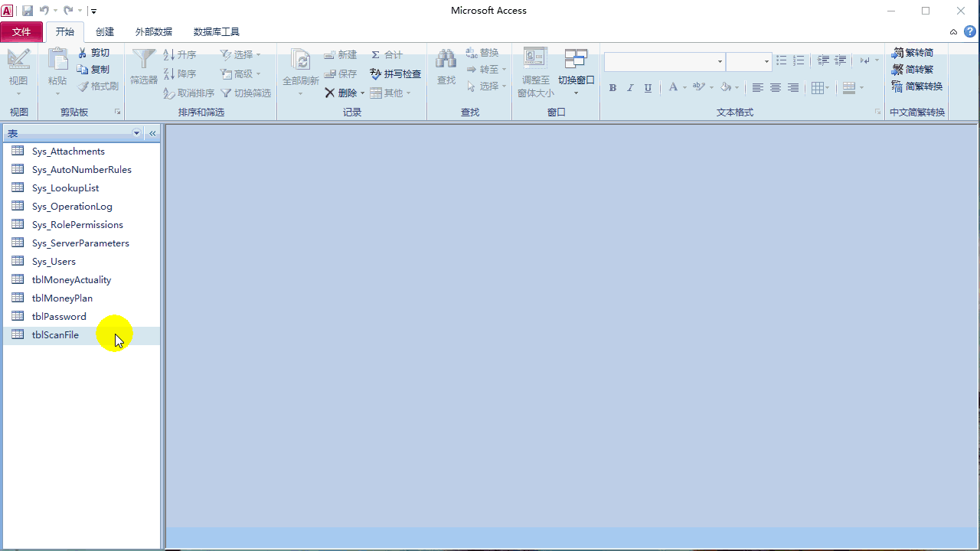Align text left

[757, 88]
